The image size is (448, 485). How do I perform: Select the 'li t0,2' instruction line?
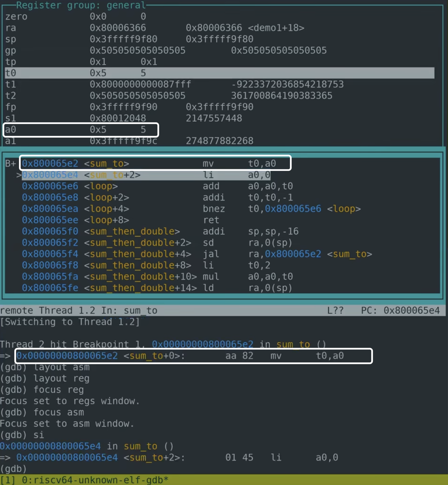tap(146, 265)
